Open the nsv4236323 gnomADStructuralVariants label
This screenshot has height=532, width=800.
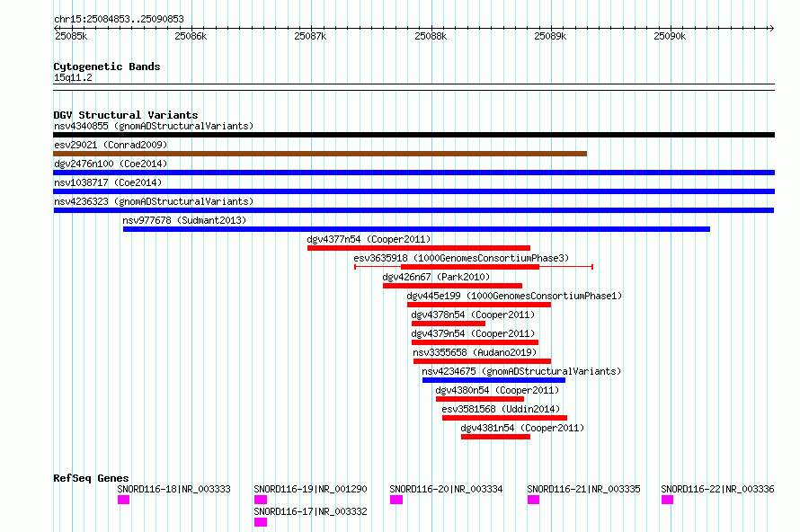click(154, 201)
